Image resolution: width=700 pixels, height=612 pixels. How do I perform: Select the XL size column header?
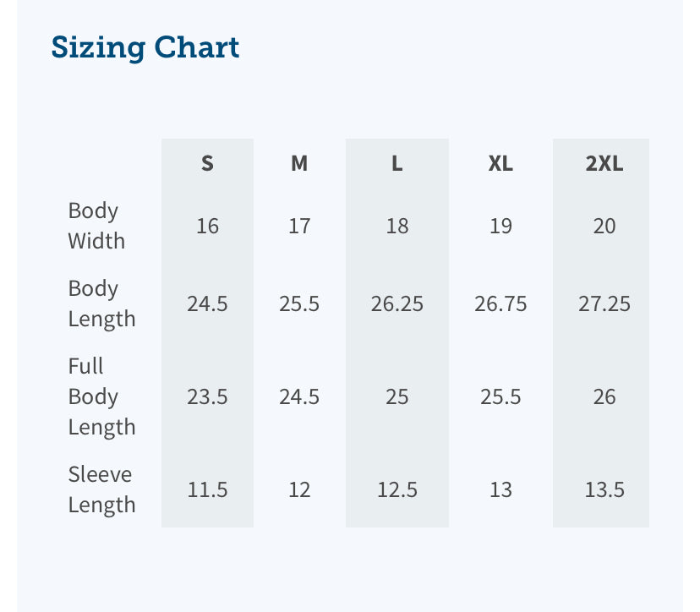500,164
